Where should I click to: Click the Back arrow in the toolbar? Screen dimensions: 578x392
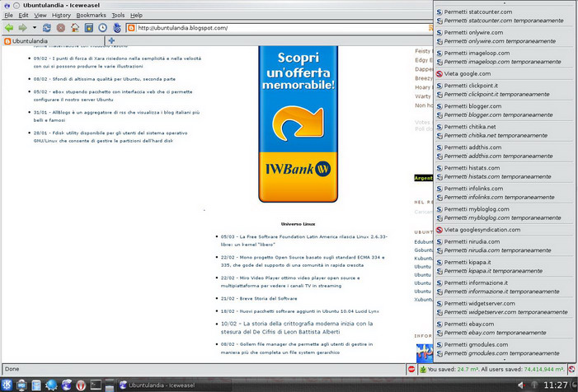(9, 28)
